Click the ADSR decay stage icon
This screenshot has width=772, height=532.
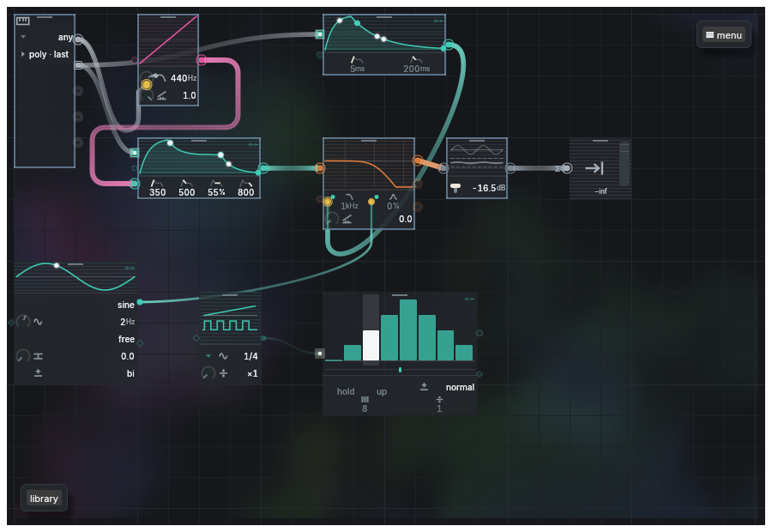pos(185,184)
